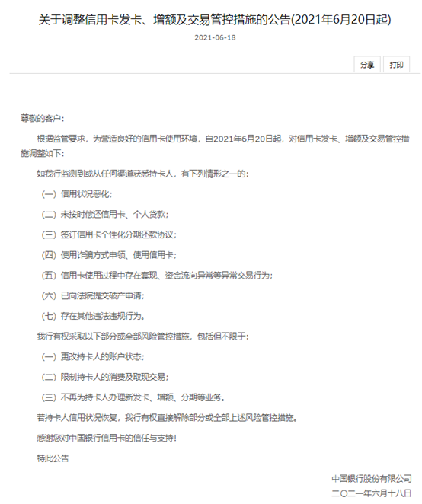Click the line 若持卡人信用状况恢复

pyautogui.click(x=167, y=418)
